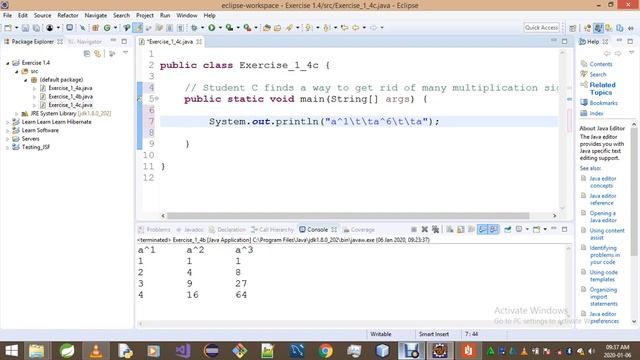
Task: Click Collapse All in Package Explorer
Action: click(x=87, y=53)
